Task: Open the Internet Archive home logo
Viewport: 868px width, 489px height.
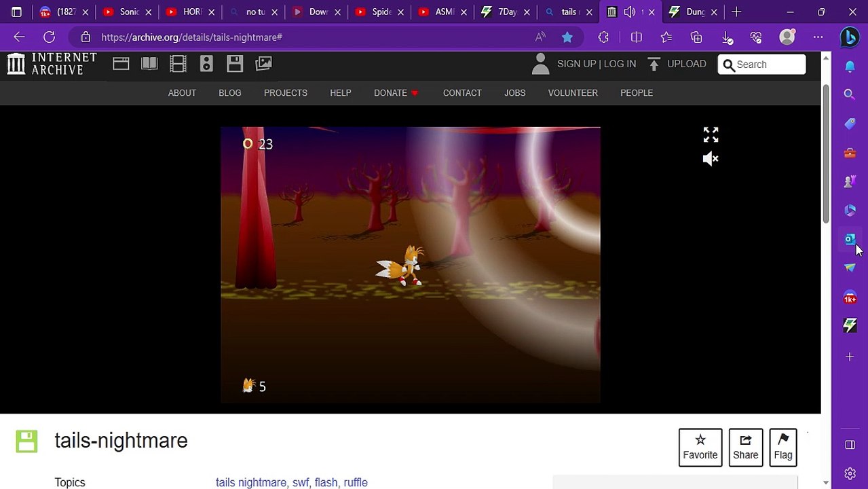Action: click(x=52, y=64)
